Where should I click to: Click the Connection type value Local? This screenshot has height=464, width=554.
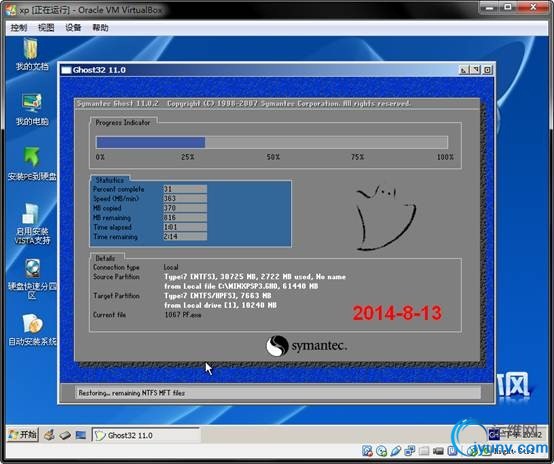171,267
